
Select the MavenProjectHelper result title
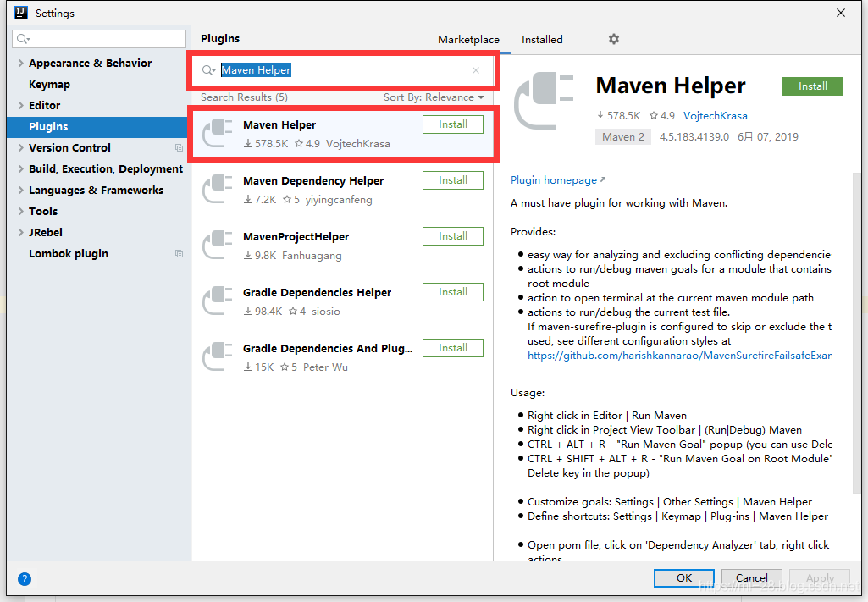point(296,237)
